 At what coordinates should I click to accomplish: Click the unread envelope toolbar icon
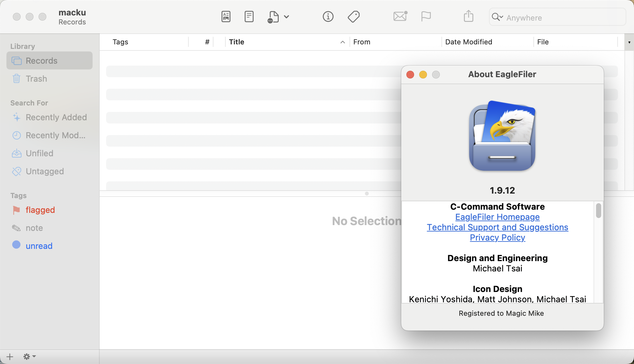(400, 16)
